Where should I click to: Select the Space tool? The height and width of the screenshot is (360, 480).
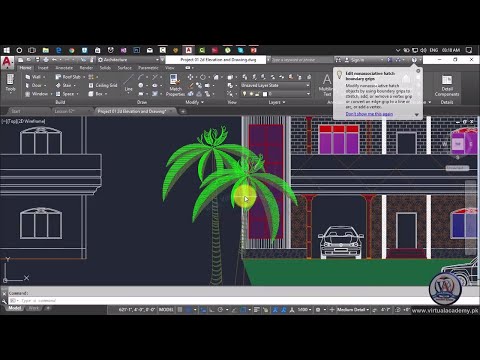coord(65,94)
